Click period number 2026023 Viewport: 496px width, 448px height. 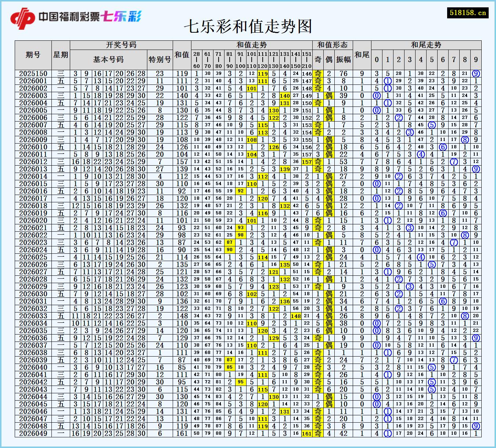coord(33,243)
